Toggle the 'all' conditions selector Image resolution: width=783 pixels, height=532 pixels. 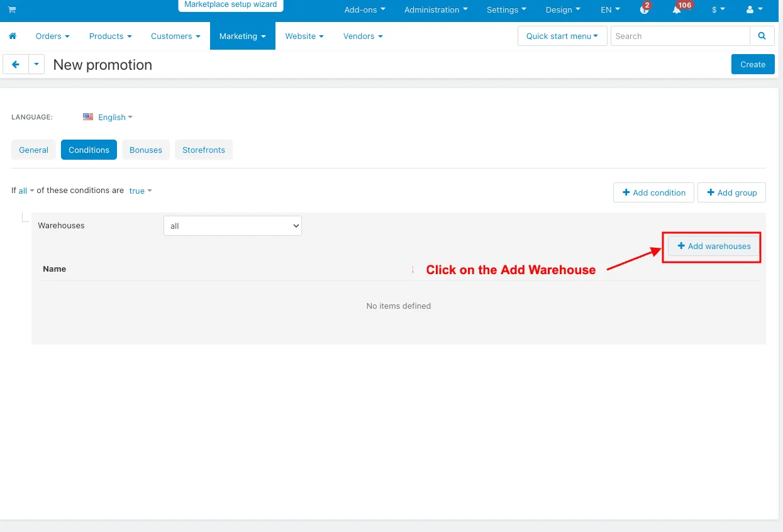pyautogui.click(x=26, y=191)
